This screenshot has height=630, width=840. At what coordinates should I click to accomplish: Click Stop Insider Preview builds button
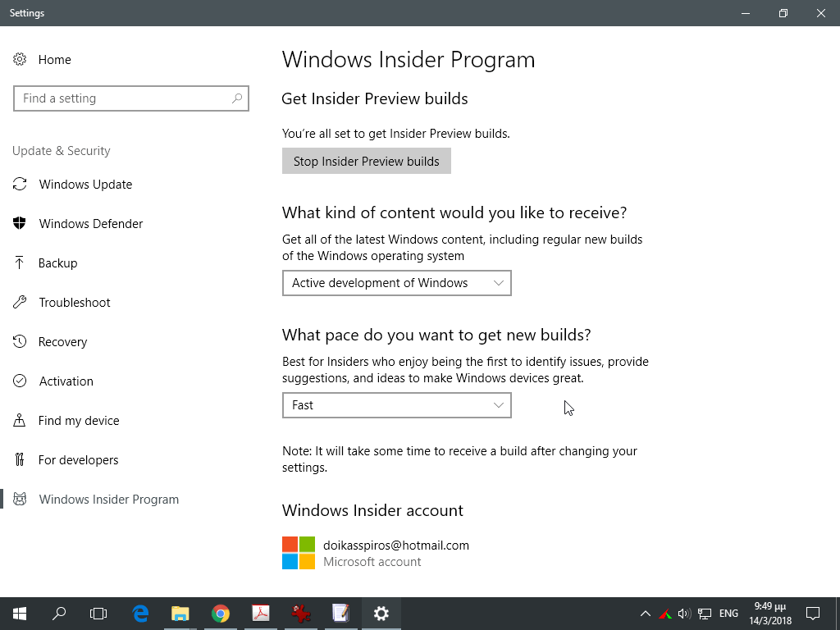[x=367, y=161]
